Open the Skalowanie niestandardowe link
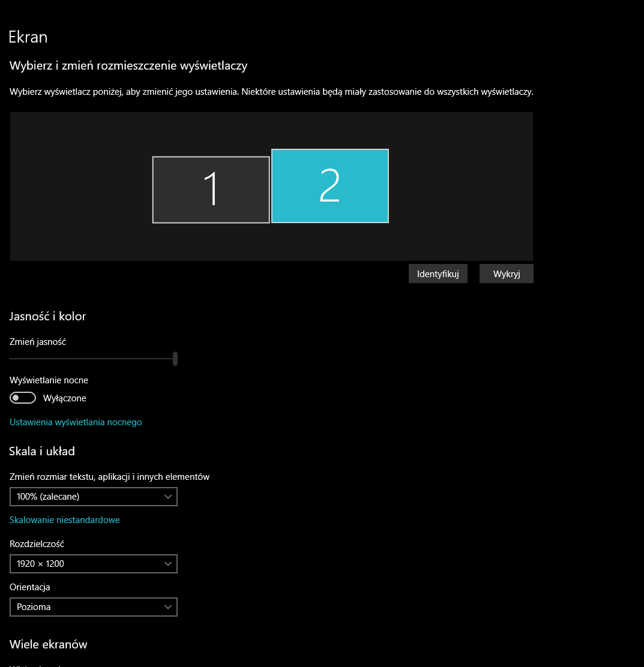 (65, 520)
